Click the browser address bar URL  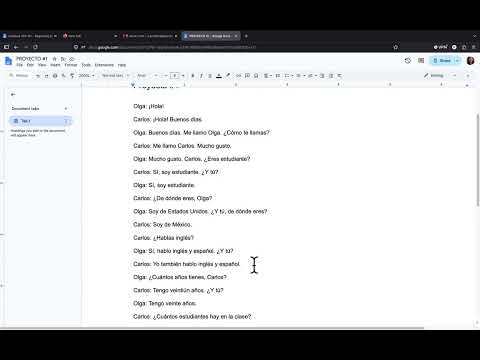tap(173, 47)
